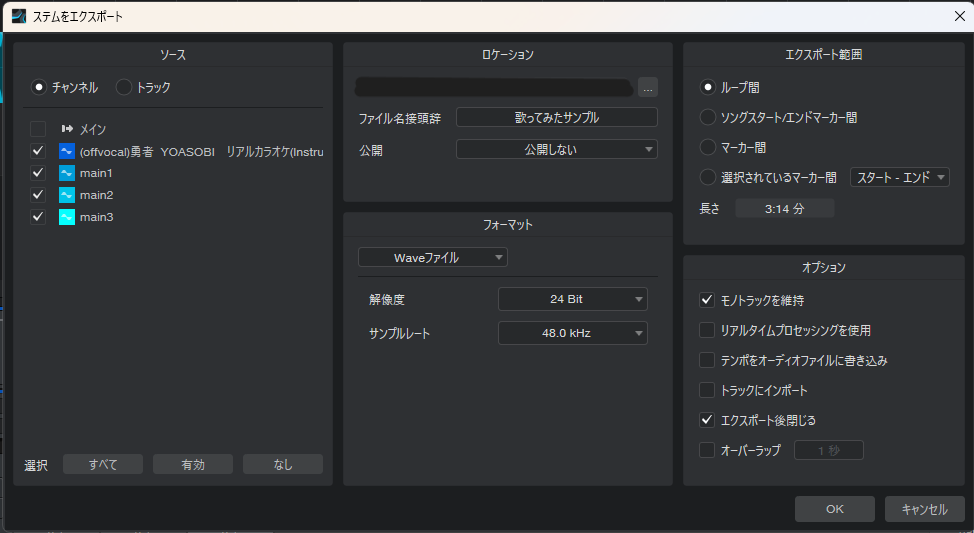Uncheck the main3 channel checkbox
This screenshot has height=533, width=974.
point(38,217)
